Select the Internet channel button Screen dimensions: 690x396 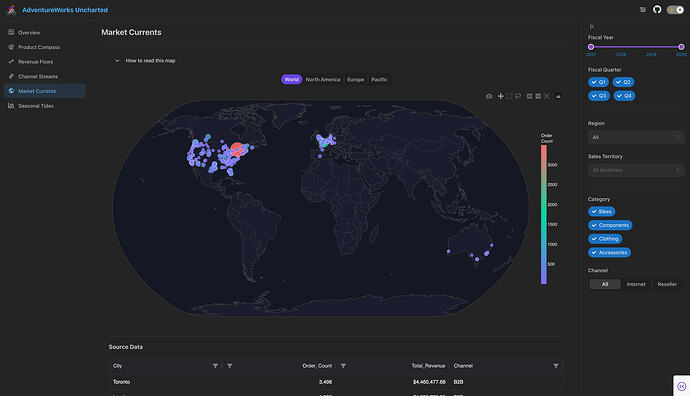[636, 284]
